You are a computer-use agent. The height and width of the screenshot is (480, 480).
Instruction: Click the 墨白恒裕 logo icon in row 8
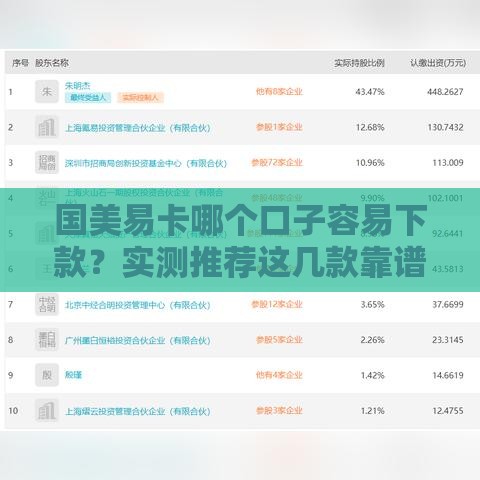click(x=47, y=340)
